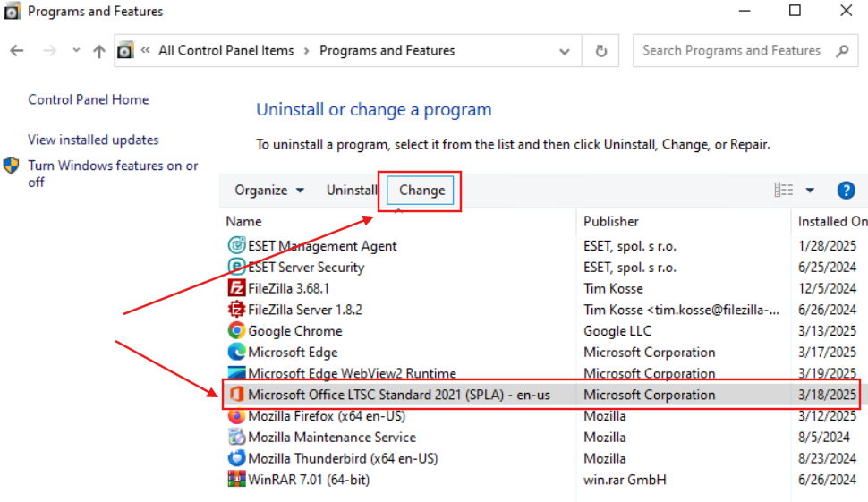Viewport: 868px width, 502px height.
Task: Select Microsoft Office LTSC Standard 2021 entry
Action: [x=399, y=395]
